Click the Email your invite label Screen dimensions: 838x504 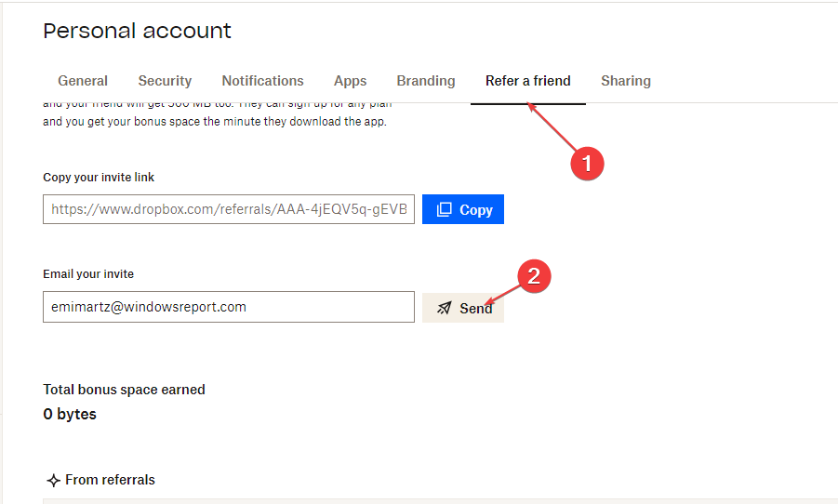(88, 274)
